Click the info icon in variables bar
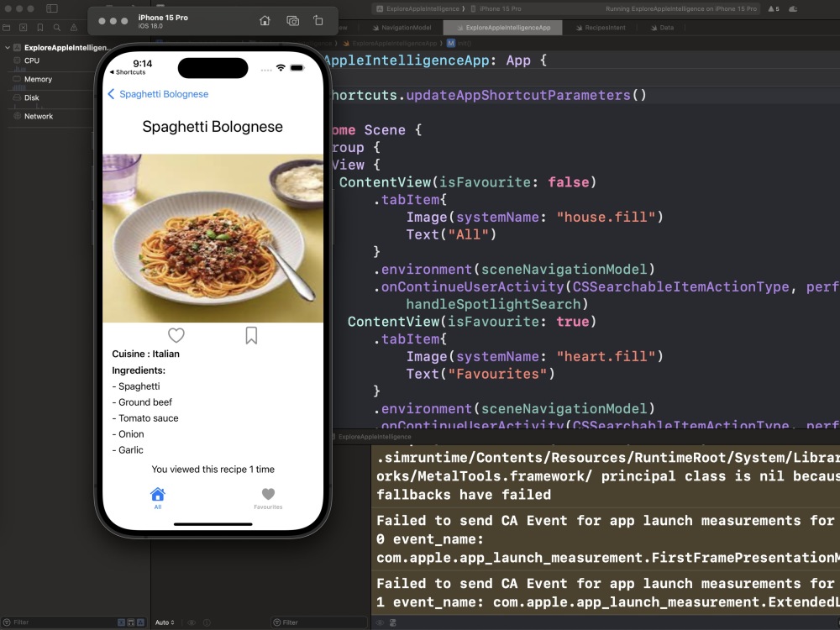Viewport: 840px width, 630px height. [207, 622]
